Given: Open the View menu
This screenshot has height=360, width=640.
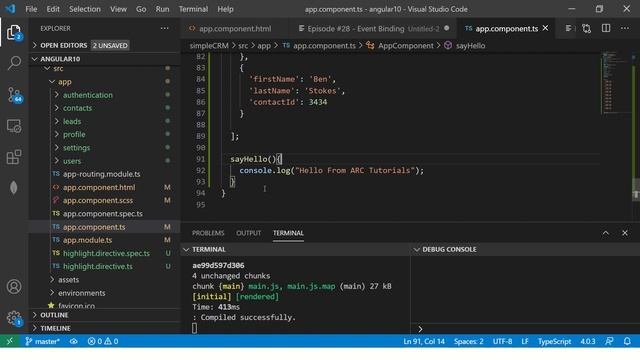Looking at the screenshot, I should tap(118, 9).
